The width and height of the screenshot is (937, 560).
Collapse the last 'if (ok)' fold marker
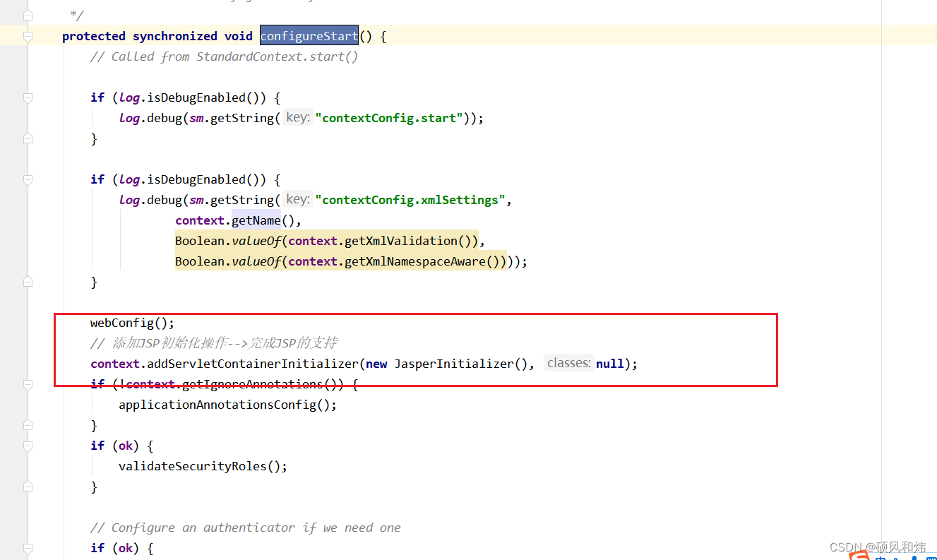[28, 548]
